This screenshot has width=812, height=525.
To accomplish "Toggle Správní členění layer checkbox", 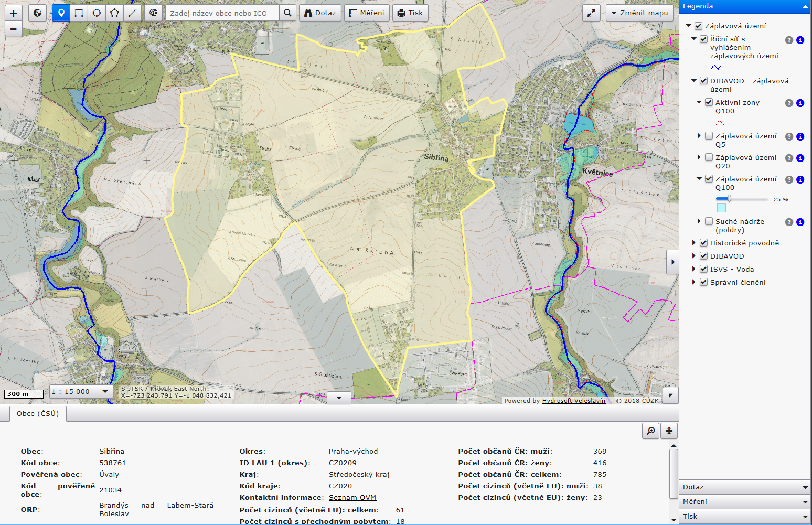I will pos(703,282).
